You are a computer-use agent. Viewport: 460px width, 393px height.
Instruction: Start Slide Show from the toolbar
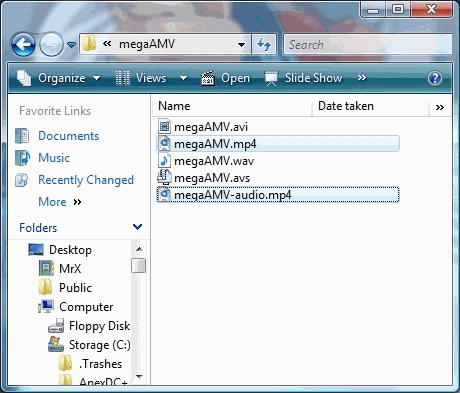(313, 78)
